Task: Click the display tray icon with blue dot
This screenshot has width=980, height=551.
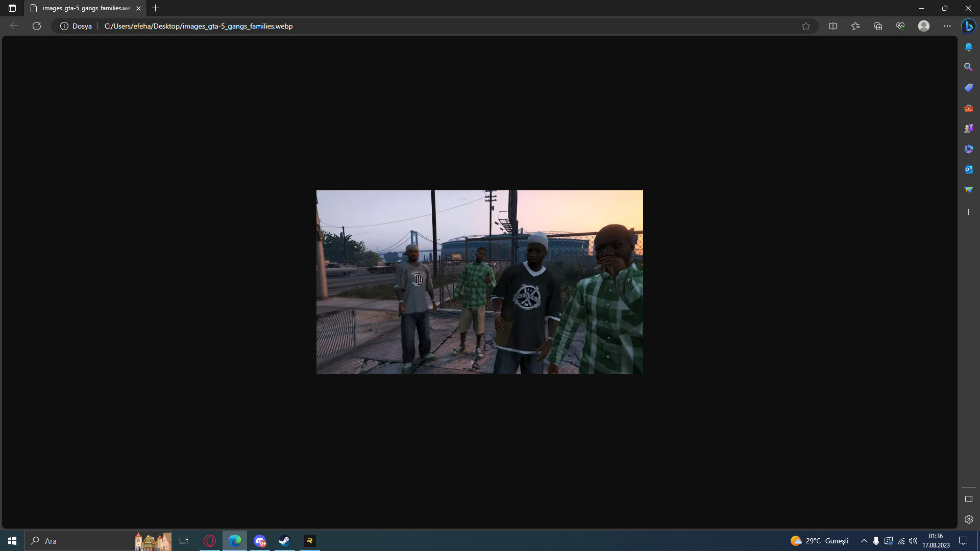Action: click(x=889, y=541)
